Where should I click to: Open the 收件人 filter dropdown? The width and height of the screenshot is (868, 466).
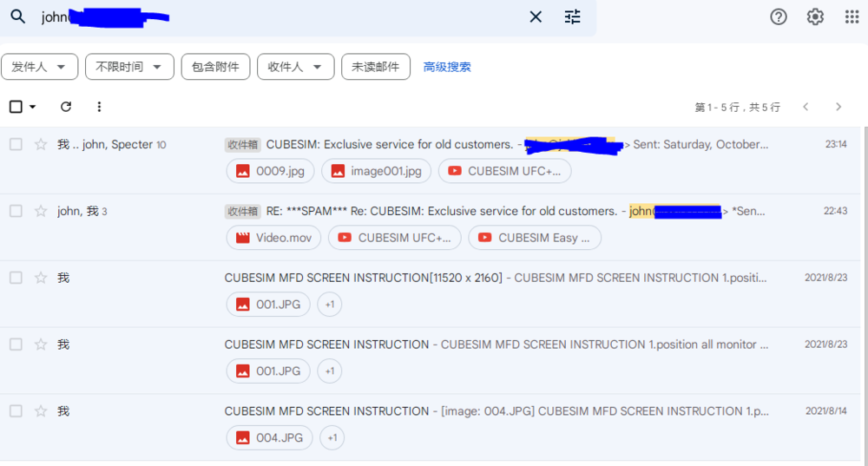click(296, 67)
